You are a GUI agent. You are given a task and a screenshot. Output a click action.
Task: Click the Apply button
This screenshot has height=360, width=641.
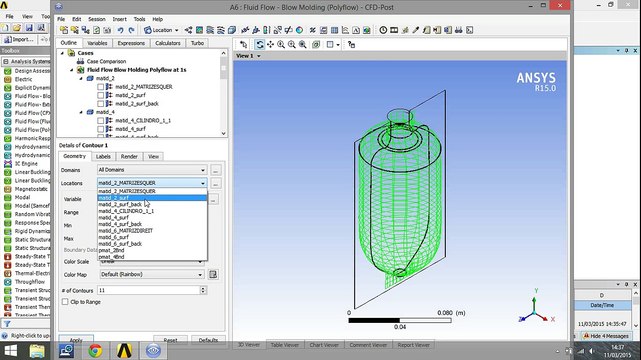coord(76,340)
